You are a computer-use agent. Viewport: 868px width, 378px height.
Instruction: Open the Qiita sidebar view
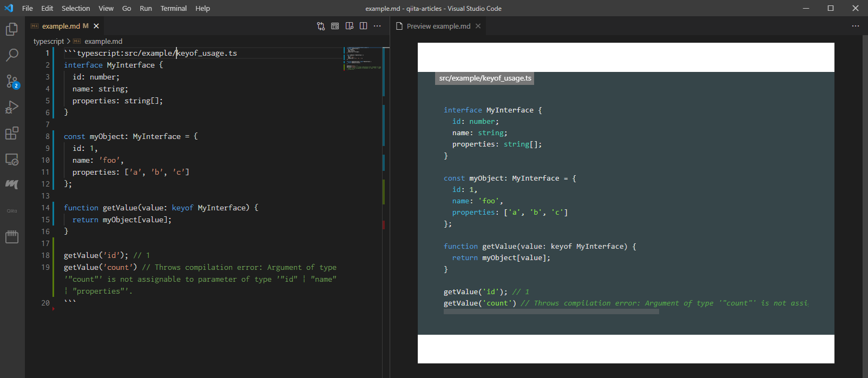click(x=12, y=211)
